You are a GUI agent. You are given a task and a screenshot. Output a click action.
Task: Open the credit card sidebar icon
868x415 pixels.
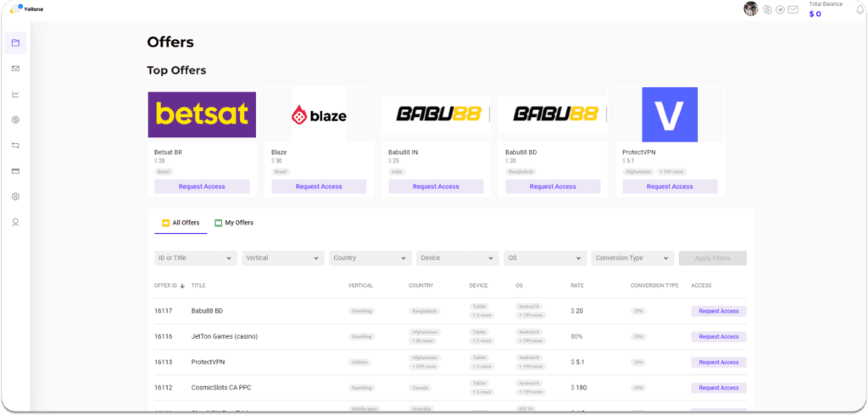pyautogui.click(x=15, y=171)
